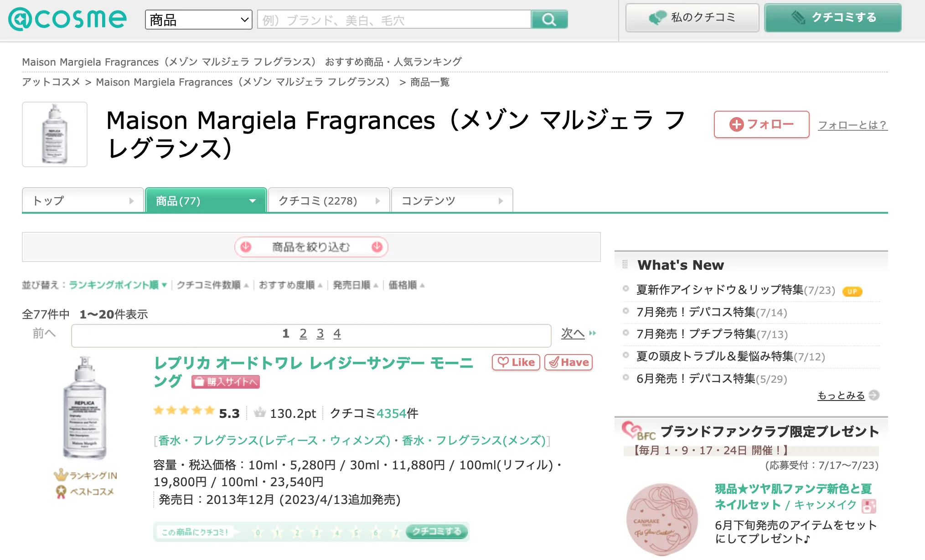Toggle Like on Replica product
925x560 pixels.
pyautogui.click(x=516, y=362)
